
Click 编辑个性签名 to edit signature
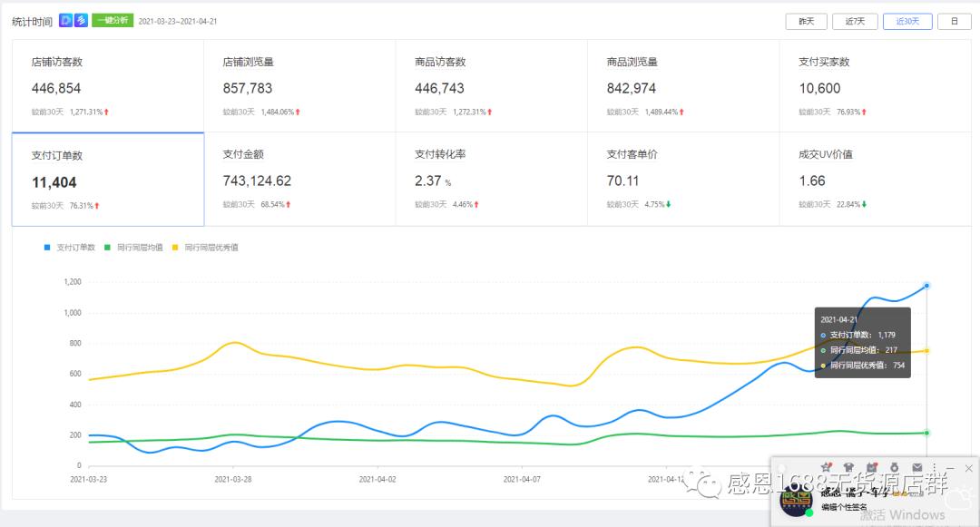point(845,505)
